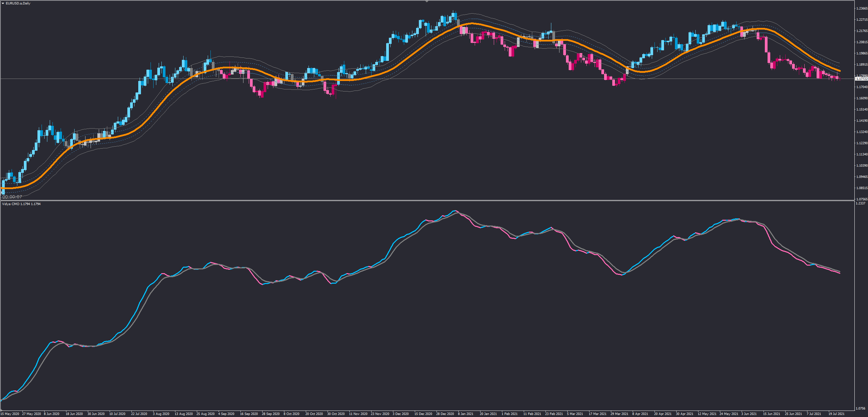The height and width of the screenshot is (417, 868).
Task: Click the 1.13240 price scale label
Action: 862,132
